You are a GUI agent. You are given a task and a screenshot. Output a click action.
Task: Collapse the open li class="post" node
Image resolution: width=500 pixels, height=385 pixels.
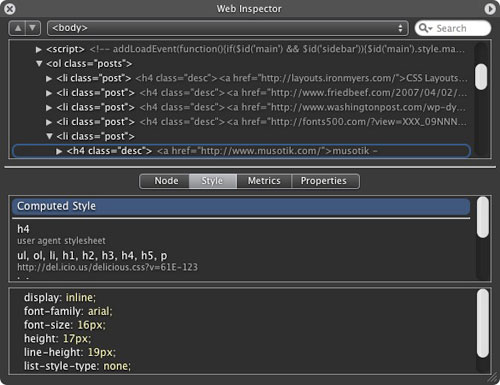(x=49, y=136)
